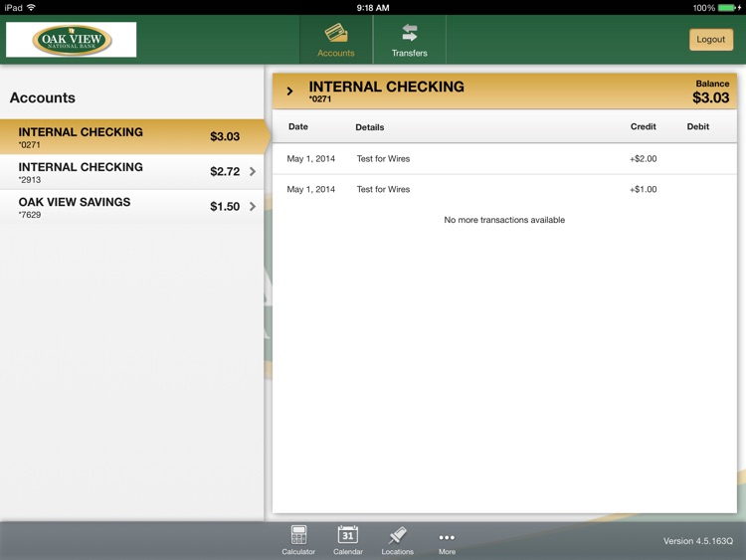Tap the Accounts heading in sidebar
Image resolution: width=746 pixels, height=560 pixels.
(43, 97)
